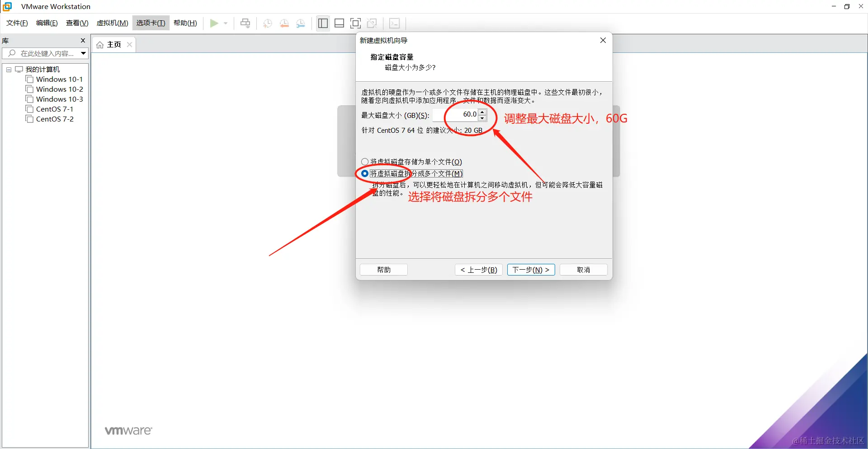Decrease the max disk size with down arrow
This screenshot has height=449, width=868.
tap(482, 118)
